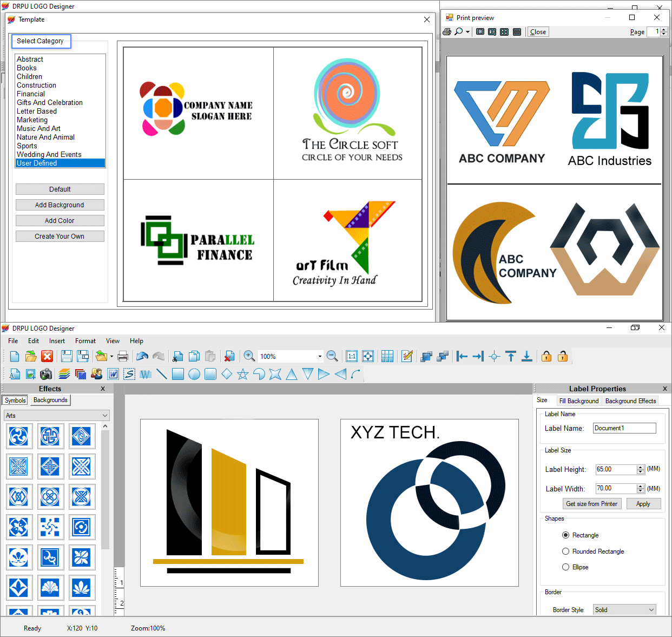
Task: Click the Add Background button
Action: (60, 205)
